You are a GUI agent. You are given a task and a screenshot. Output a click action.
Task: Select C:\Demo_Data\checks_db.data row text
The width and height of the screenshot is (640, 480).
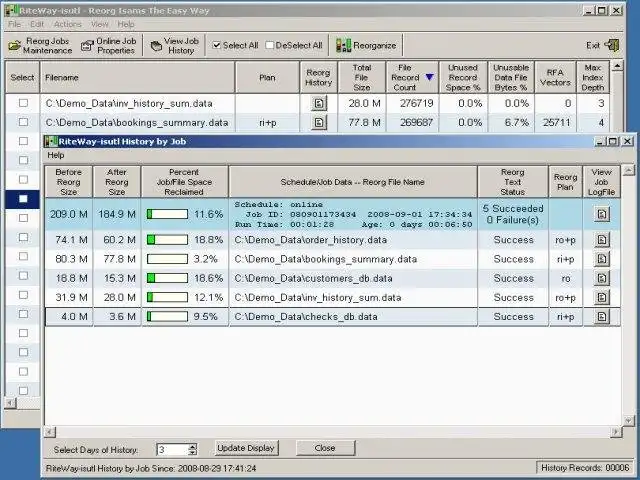point(306,317)
